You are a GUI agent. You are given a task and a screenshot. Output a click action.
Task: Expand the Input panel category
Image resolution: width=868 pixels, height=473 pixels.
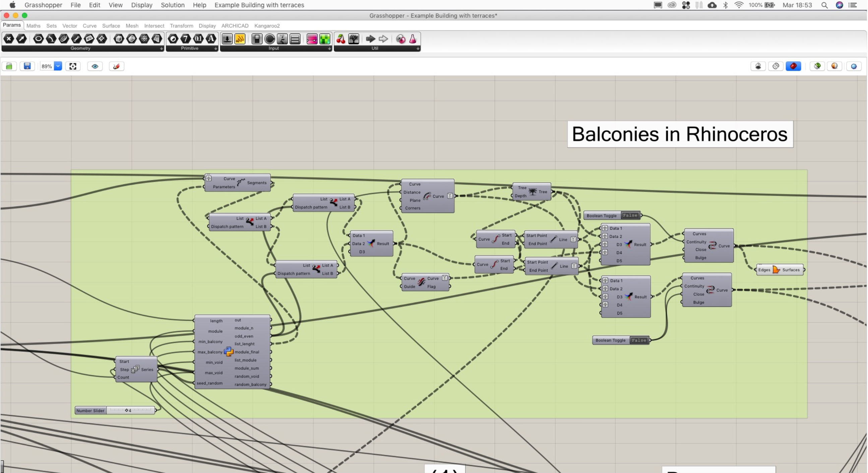click(x=329, y=49)
